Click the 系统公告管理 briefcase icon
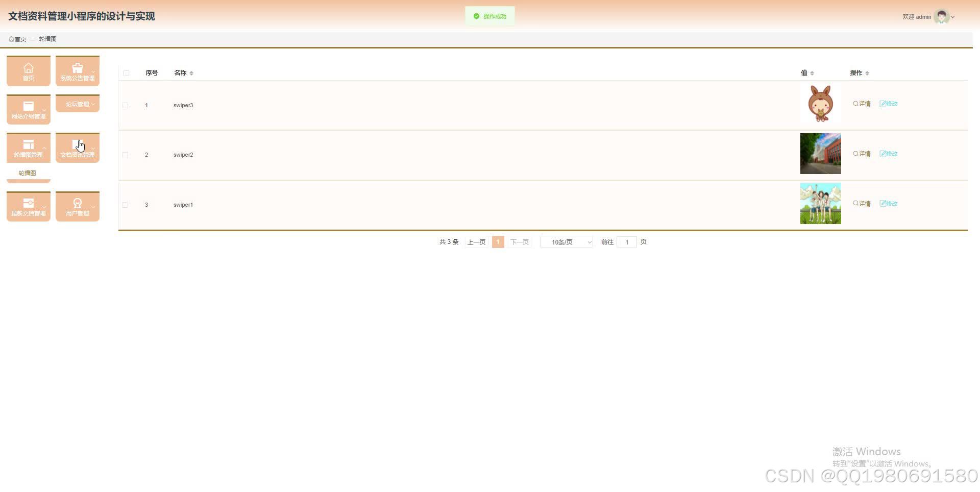Screen dimensions: 980x492 (77, 67)
